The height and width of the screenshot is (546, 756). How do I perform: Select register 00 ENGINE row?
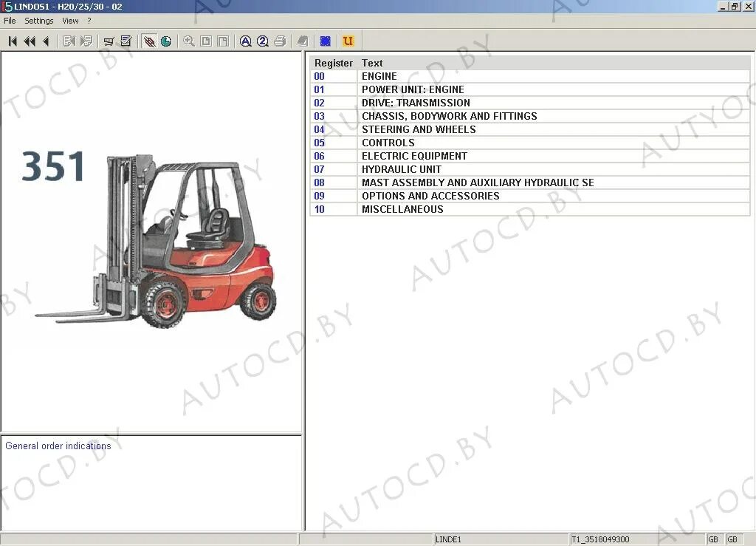(x=530, y=76)
